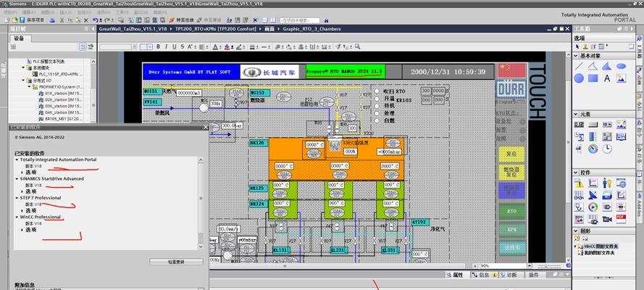This screenshot has height=290, width=644.
Task: Toggle Italic text formatting
Action: coord(166,47)
